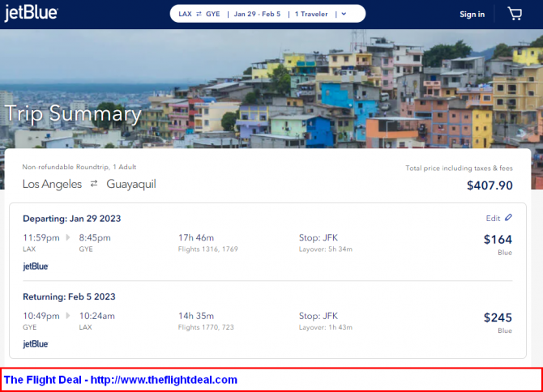
Task: Click the $245 returning fare
Action: [x=498, y=317]
